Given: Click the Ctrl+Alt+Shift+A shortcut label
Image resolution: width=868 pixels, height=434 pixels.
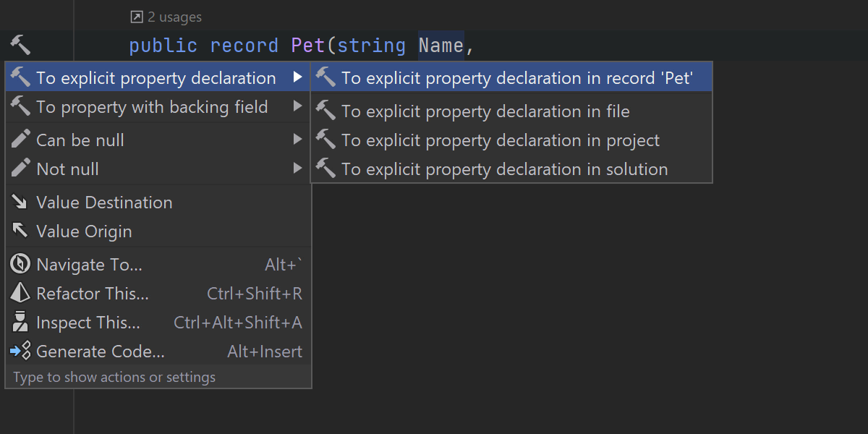Looking at the screenshot, I should coord(238,323).
